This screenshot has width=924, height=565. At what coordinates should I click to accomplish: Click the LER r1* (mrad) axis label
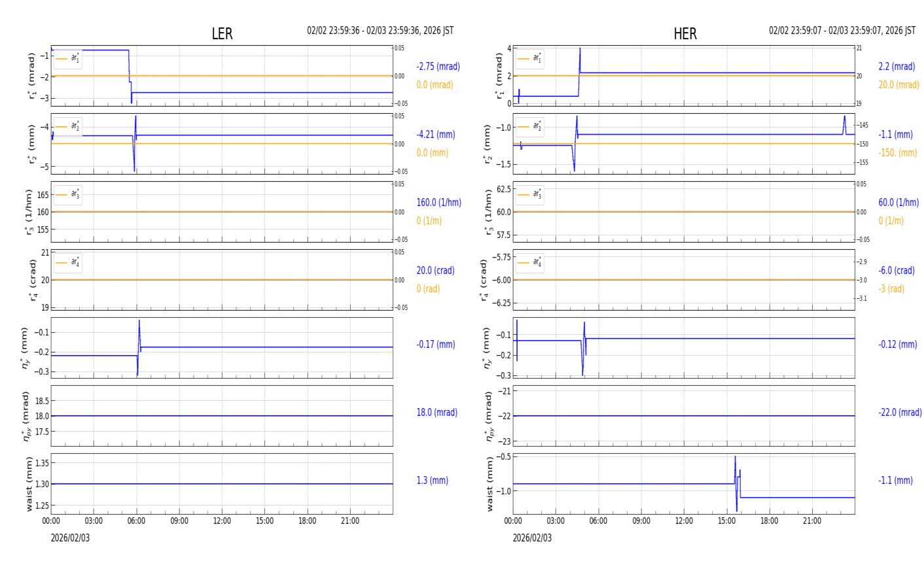coord(31,76)
